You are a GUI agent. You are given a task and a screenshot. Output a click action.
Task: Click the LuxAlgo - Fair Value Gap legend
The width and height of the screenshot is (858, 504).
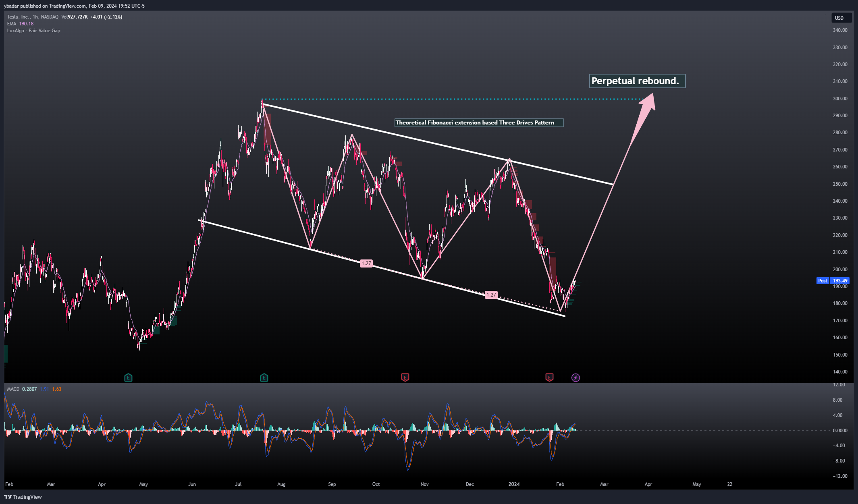click(33, 31)
